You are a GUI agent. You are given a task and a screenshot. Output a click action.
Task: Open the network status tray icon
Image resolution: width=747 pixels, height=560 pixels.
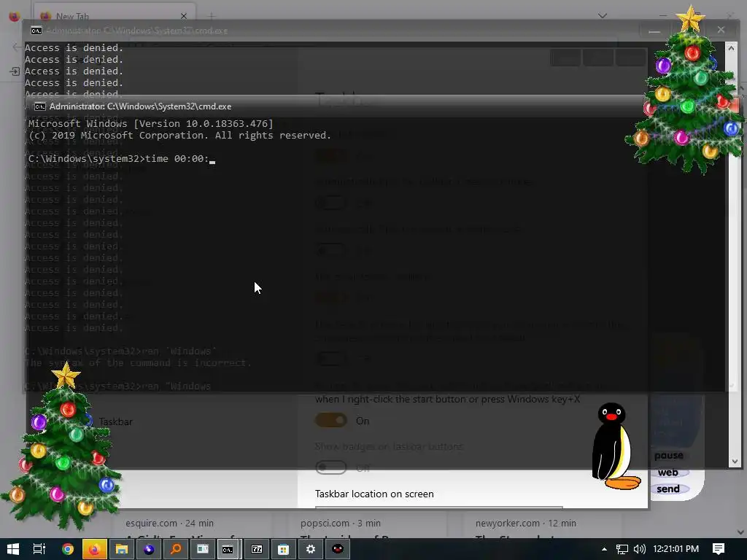click(x=622, y=549)
